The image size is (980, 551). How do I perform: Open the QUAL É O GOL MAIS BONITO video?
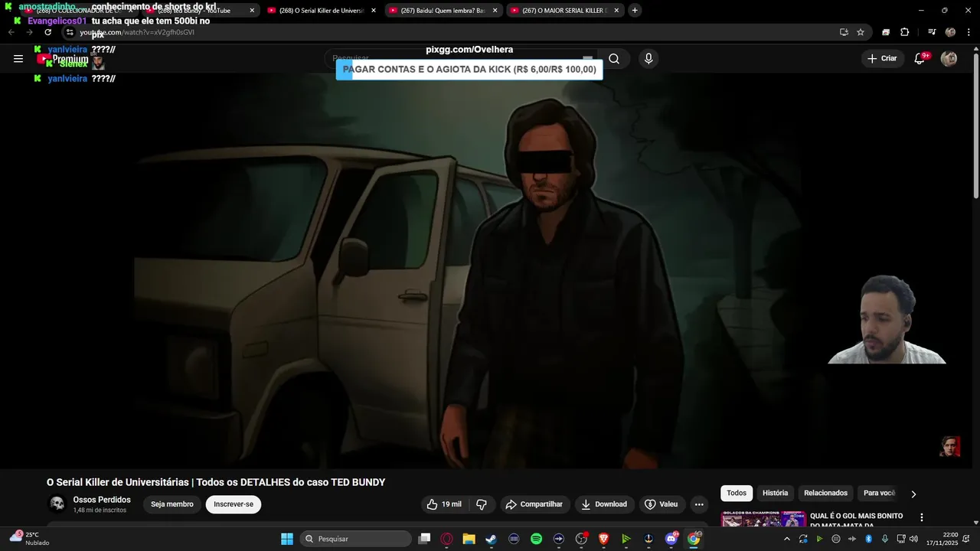[856, 520]
